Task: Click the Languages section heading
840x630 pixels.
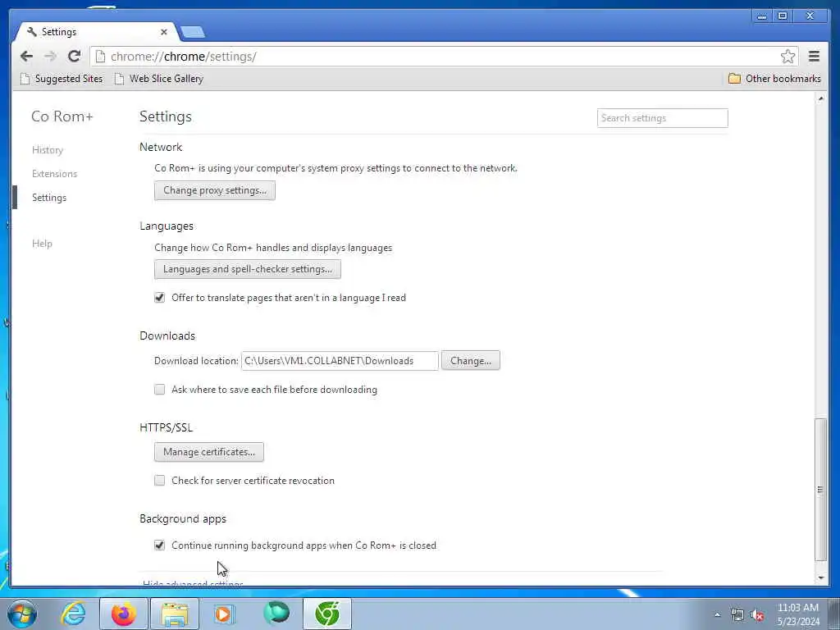Action: click(167, 226)
